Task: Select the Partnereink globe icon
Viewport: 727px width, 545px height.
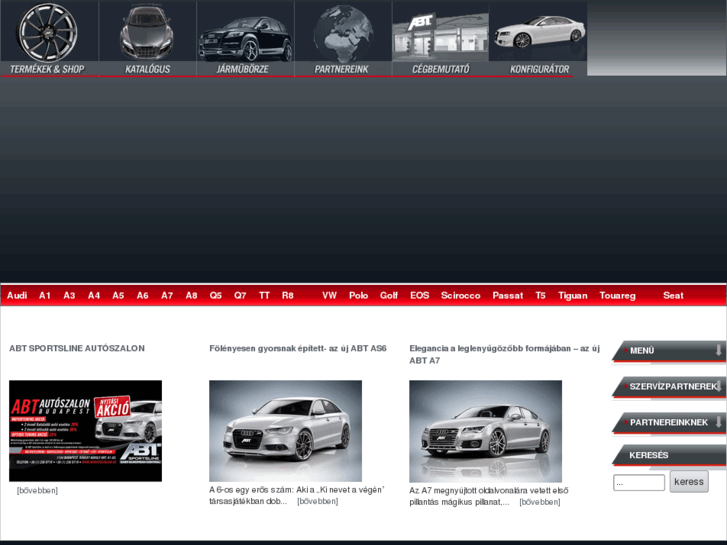Action: [342, 32]
